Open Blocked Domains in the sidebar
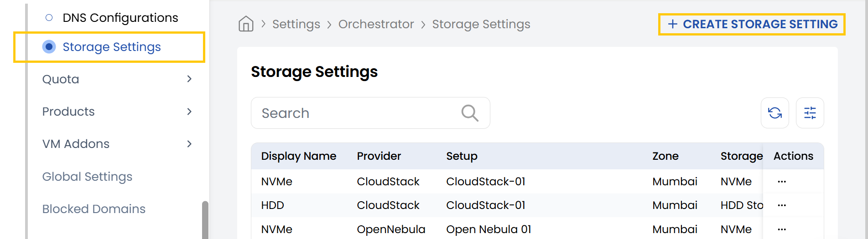 coord(94,209)
